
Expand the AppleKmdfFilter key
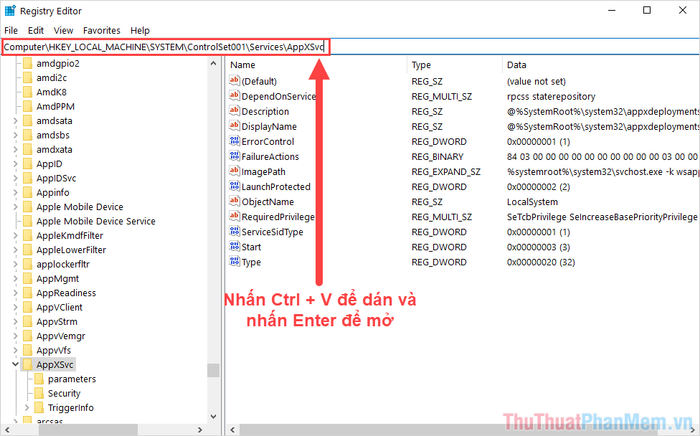[x=15, y=236]
